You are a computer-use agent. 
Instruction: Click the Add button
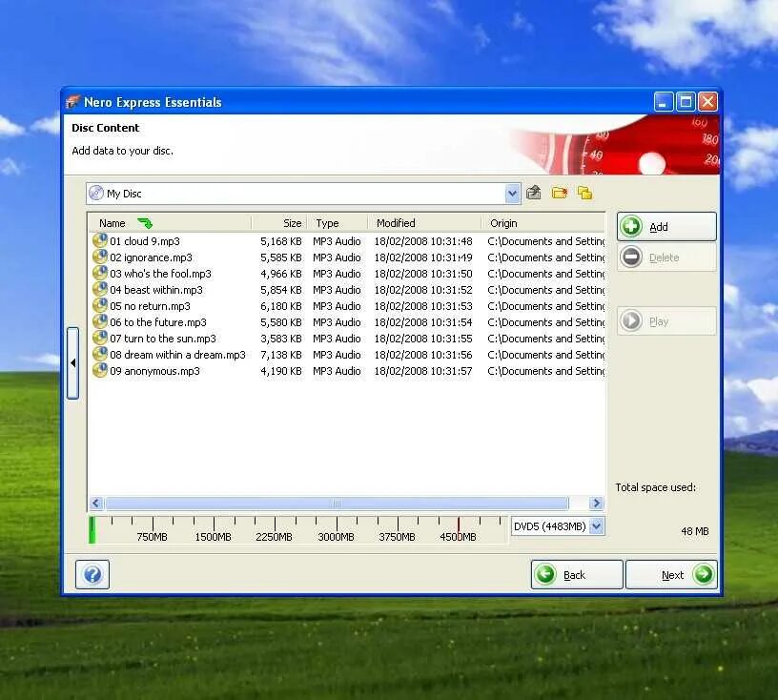click(x=666, y=227)
